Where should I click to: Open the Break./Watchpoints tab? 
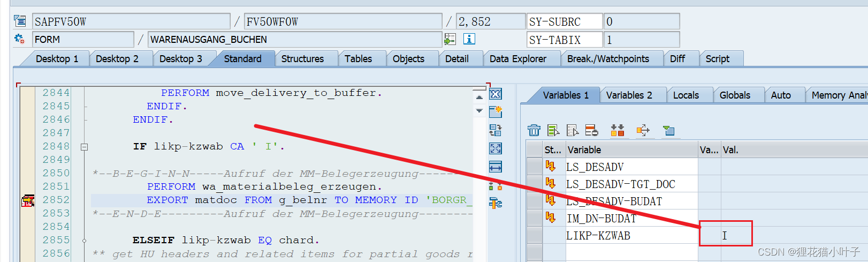[608, 59]
